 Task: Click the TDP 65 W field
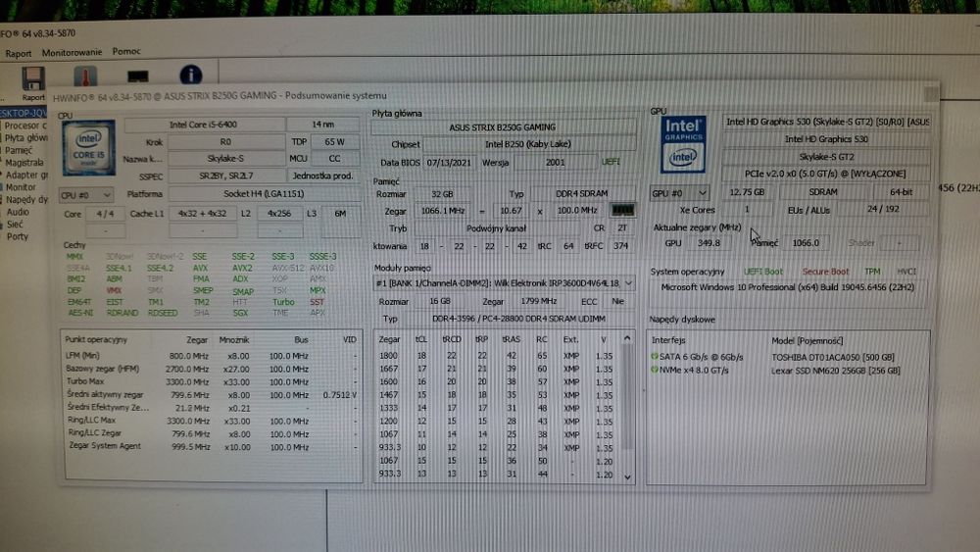tap(335, 142)
